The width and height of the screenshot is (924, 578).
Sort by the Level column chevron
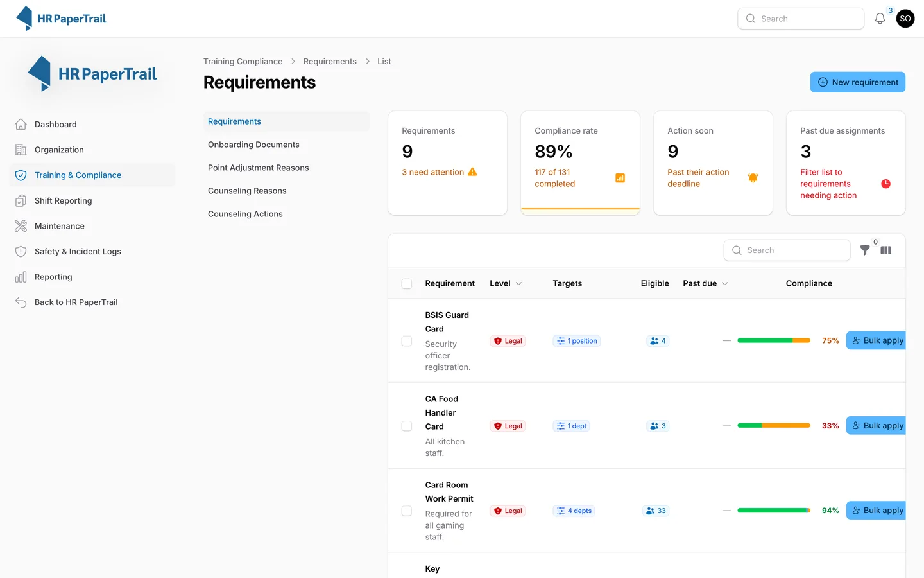tap(519, 283)
